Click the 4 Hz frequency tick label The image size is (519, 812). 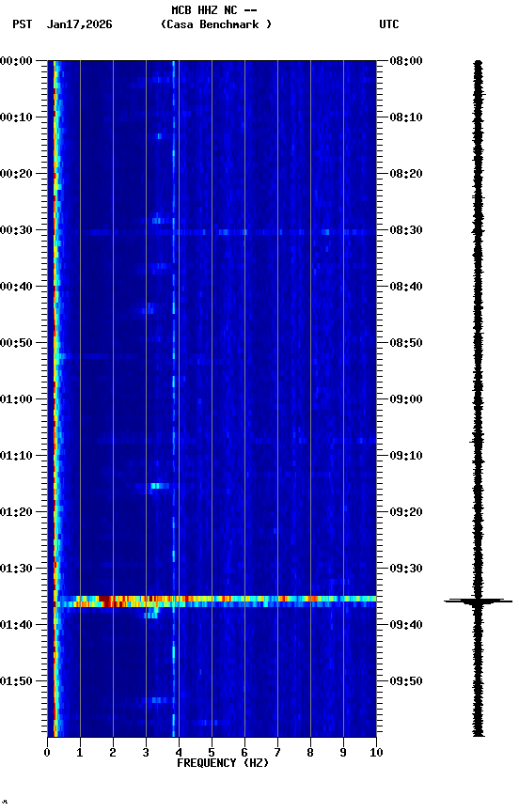tap(179, 753)
